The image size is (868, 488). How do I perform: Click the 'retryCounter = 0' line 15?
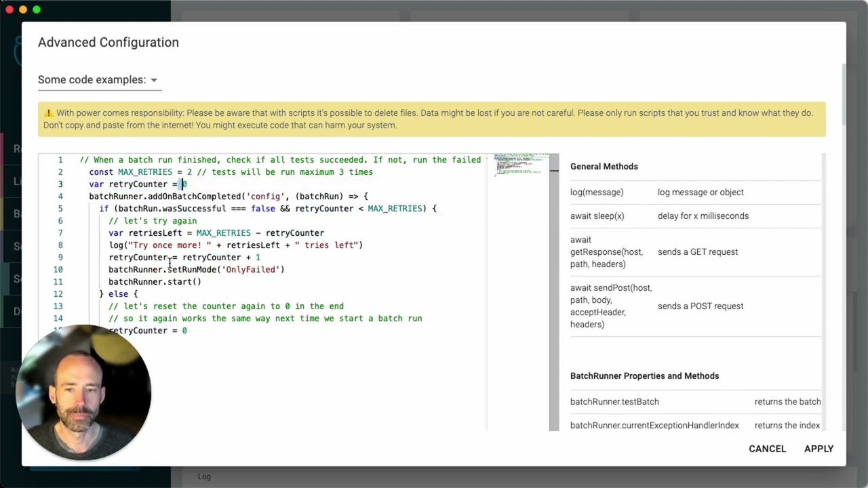pyautogui.click(x=148, y=331)
